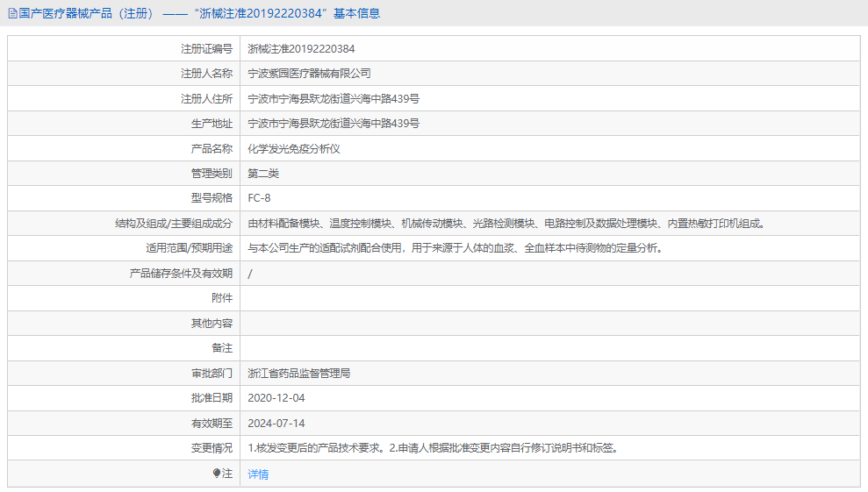Click the page title 国产医疗器械产品（注册）基本信息
The width and height of the screenshot is (868, 492).
199,13
